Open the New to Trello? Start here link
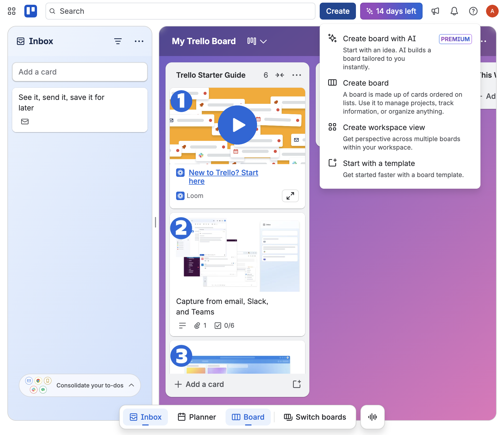Viewport: 504px width, 435px height. click(223, 177)
